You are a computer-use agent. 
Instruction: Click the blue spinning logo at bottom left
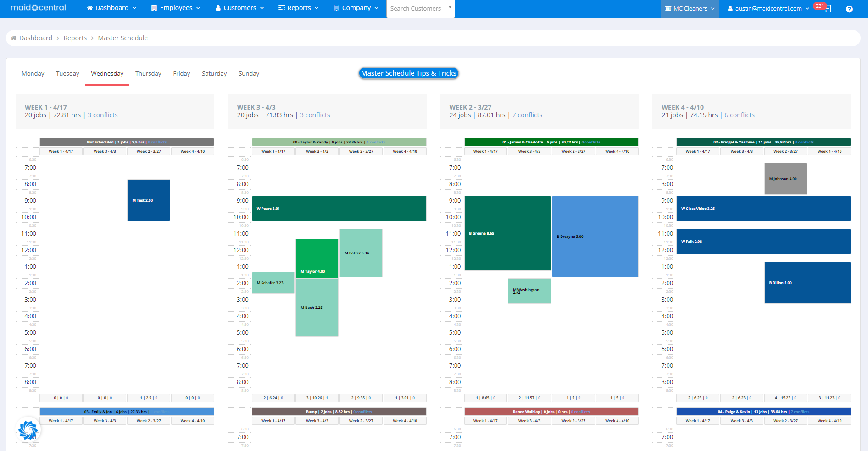[28, 430]
